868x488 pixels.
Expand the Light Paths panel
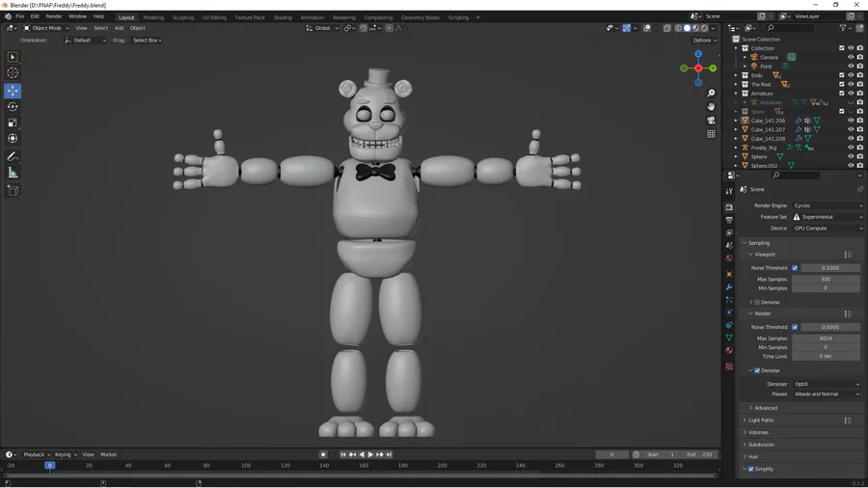point(761,420)
